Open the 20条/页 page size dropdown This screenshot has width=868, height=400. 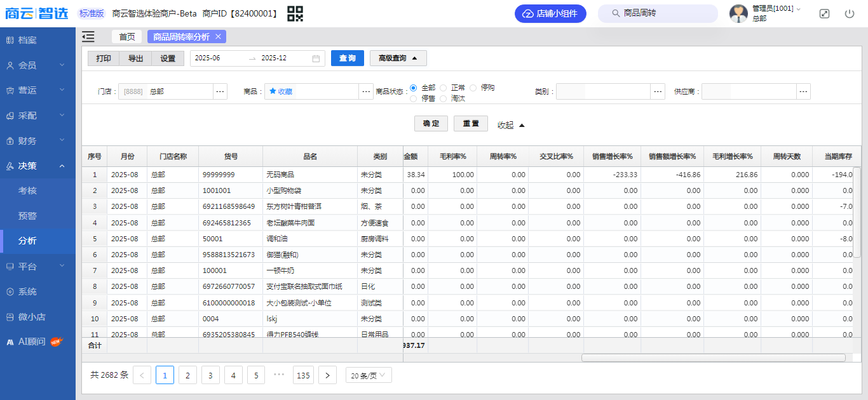(369, 375)
